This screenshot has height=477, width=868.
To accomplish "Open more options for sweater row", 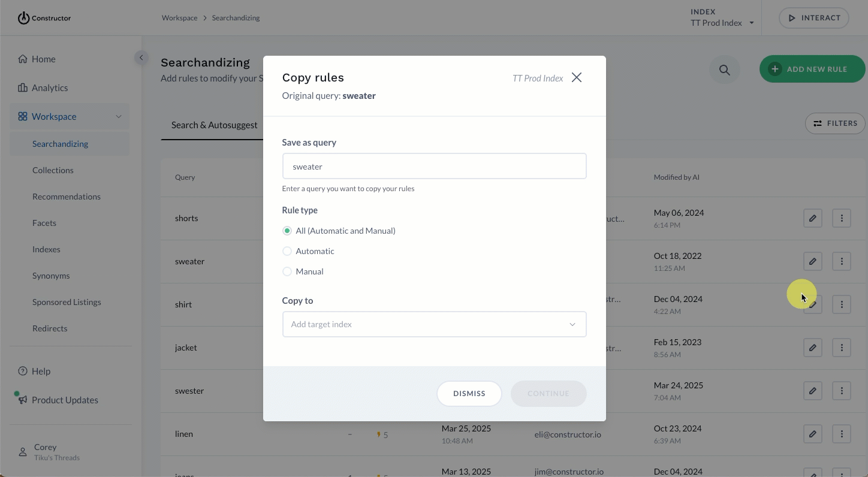I will click(842, 261).
